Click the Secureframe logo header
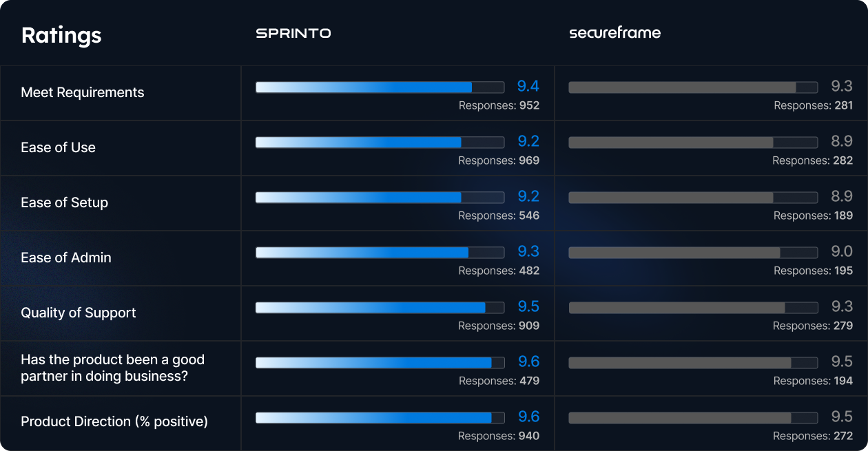 (614, 33)
